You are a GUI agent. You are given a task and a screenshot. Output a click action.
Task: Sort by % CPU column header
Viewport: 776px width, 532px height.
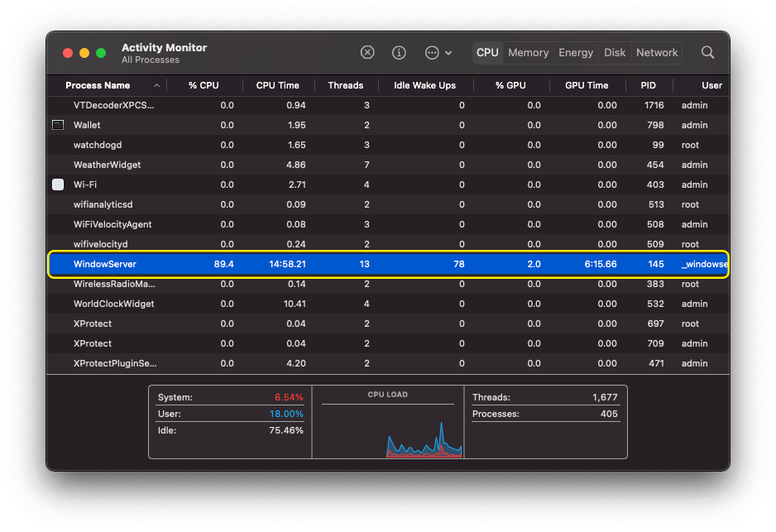pos(204,85)
